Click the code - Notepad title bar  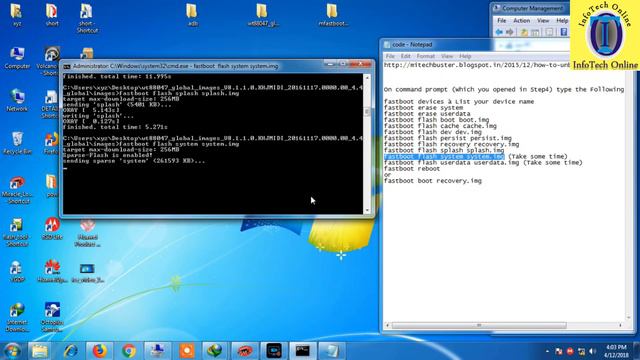click(x=476, y=44)
